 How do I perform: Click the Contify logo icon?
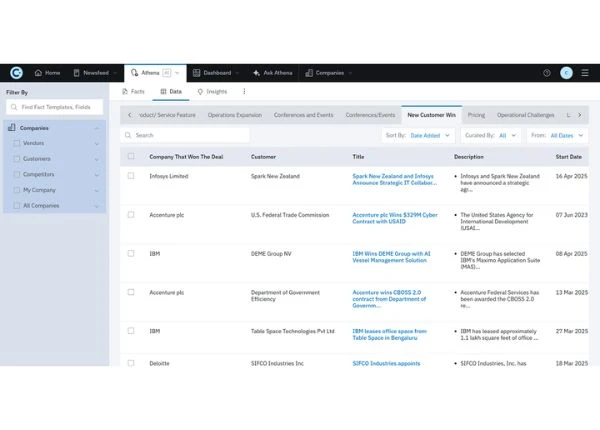click(16, 73)
